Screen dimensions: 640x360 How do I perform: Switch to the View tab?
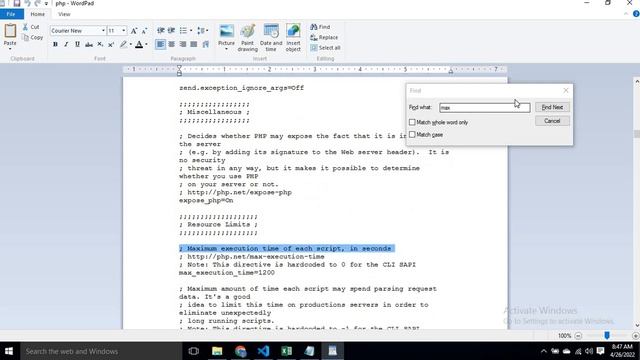pyautogui.click(x=64, y=14)
